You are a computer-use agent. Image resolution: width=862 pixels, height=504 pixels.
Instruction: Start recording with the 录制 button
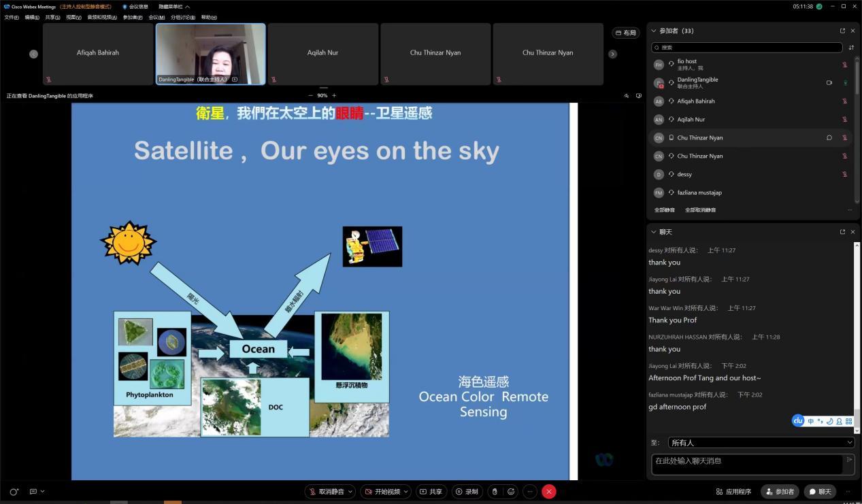467,491
